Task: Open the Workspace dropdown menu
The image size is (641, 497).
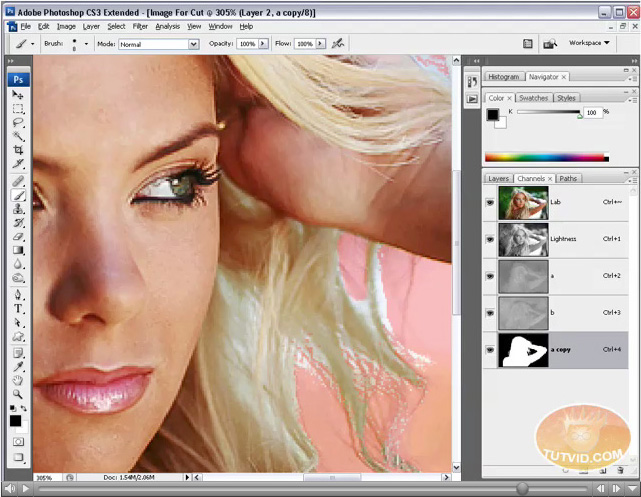Action: [x=588, y=43]
